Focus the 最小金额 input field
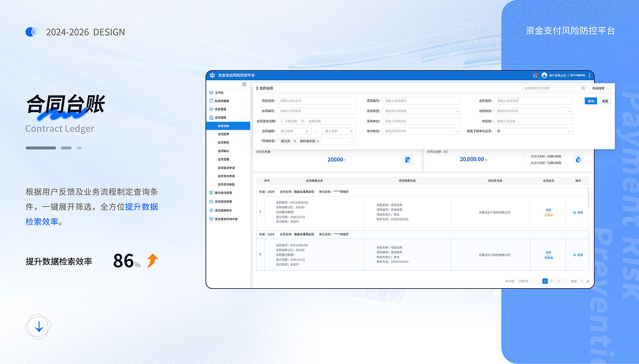The width and height of the screenshot is (639, 364). 294,131
